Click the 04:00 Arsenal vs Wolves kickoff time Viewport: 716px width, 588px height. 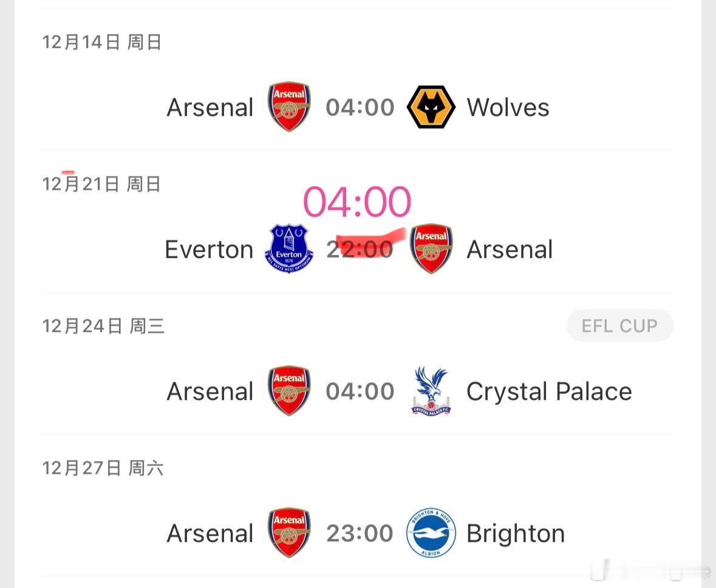[360, 108]
